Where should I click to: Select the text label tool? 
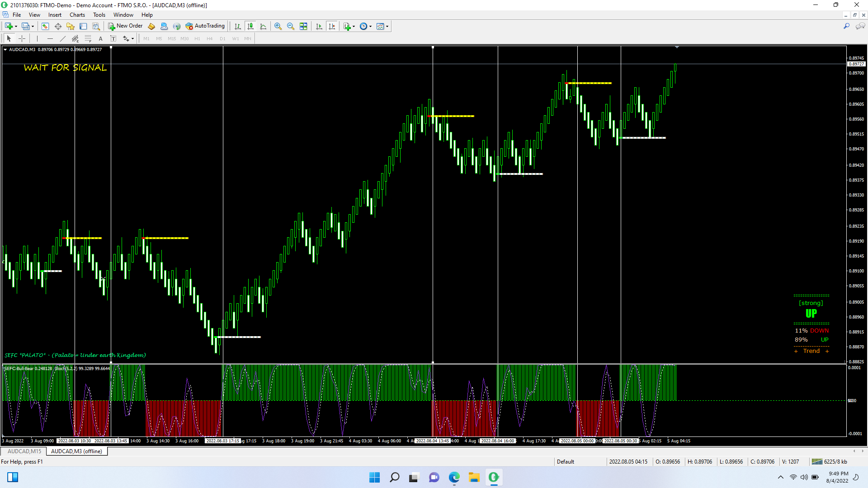(101, 39)
